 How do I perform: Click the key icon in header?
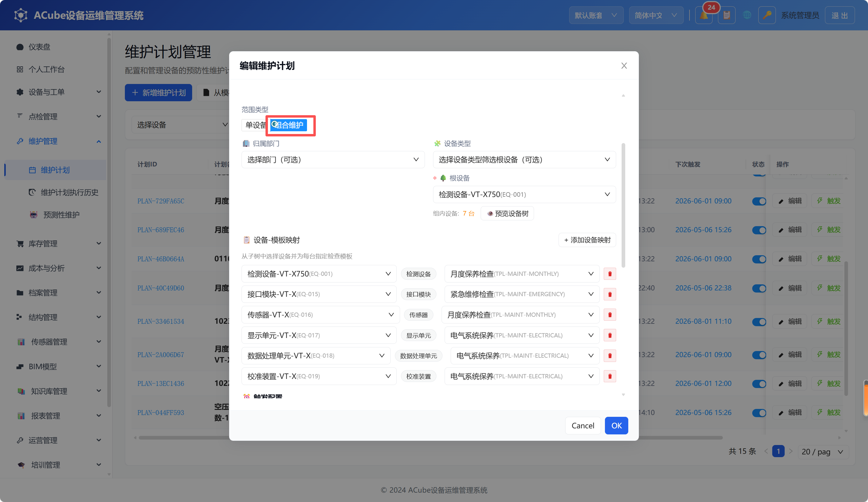click(767, 15)
